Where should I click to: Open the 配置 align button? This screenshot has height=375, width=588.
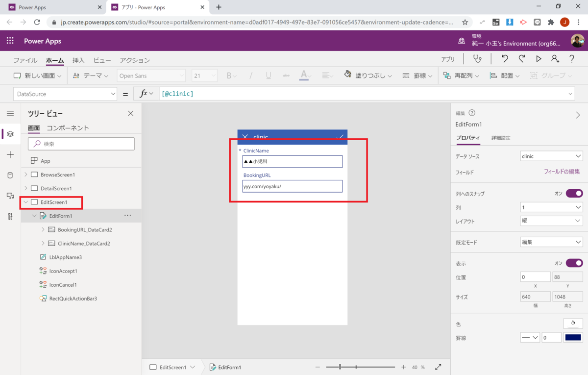[505, 75]
